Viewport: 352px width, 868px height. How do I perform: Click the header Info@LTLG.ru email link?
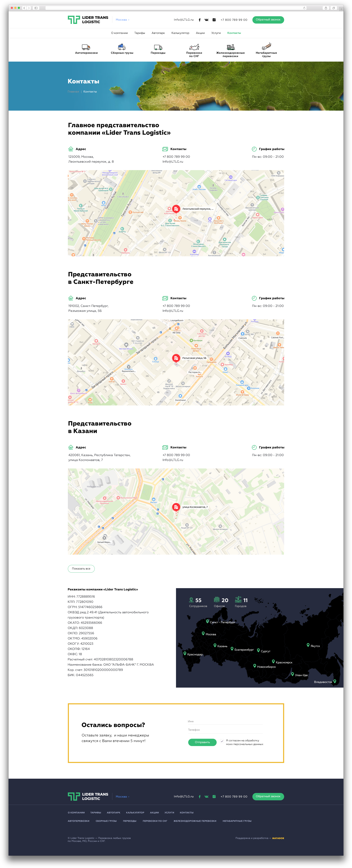click(x=184, y=20)
